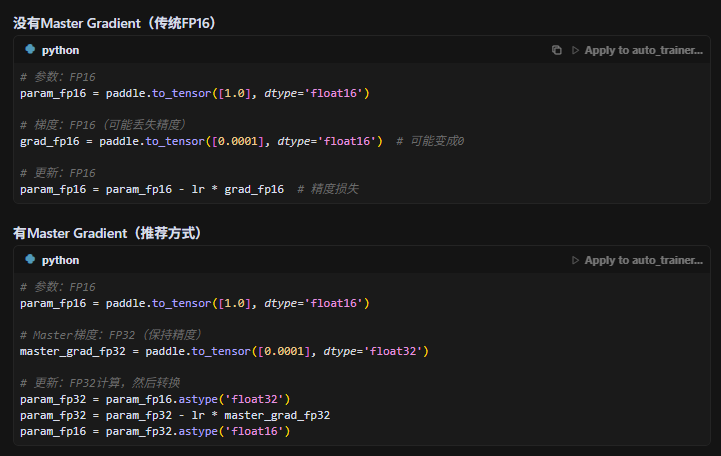Click the heading '没有Master Gradient（传统FP16）'

click(115, 22)
